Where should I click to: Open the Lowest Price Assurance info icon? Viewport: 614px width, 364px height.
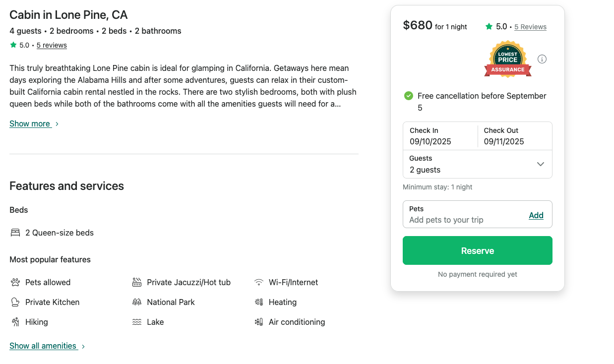pos(542,59)
